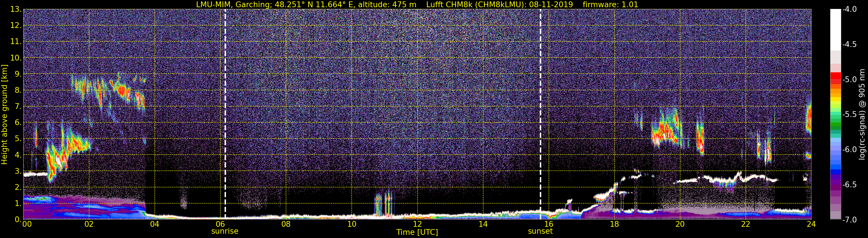Viewport: 868px width, 238px height.
Task: Click the '14' time axis tick label
Action: 483,224
